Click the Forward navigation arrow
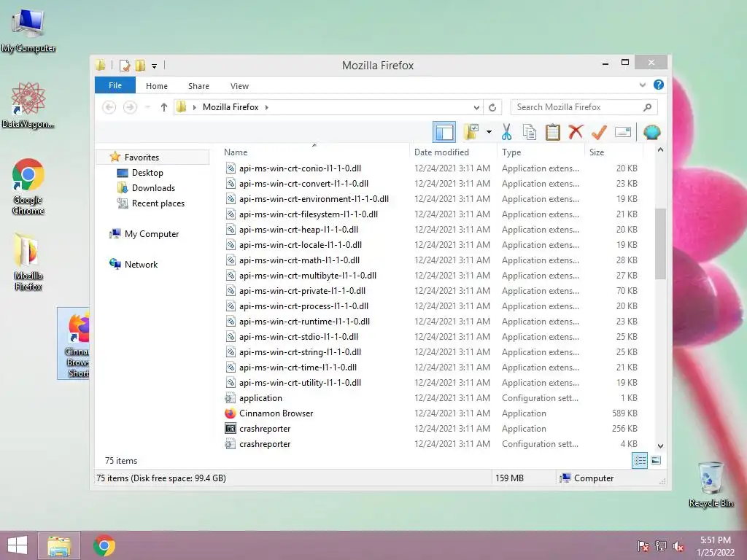 pos(130,107)
